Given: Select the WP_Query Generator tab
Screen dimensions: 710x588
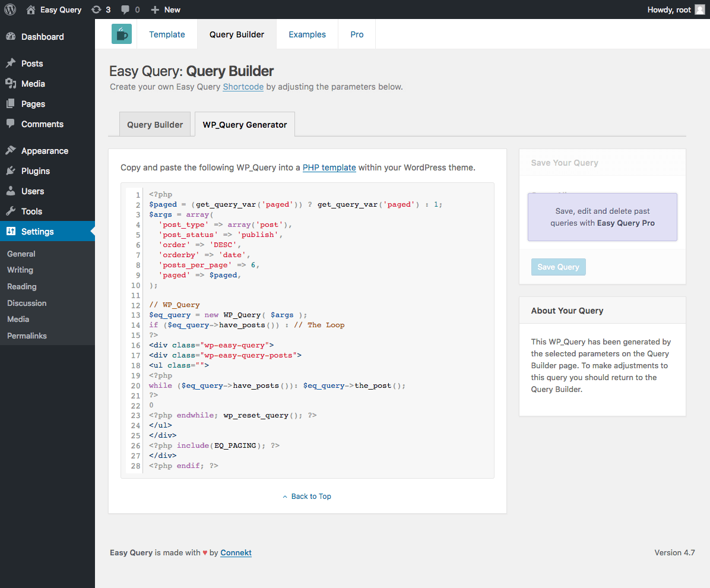Looking at the screenshot, I should (x=245, y=125).
